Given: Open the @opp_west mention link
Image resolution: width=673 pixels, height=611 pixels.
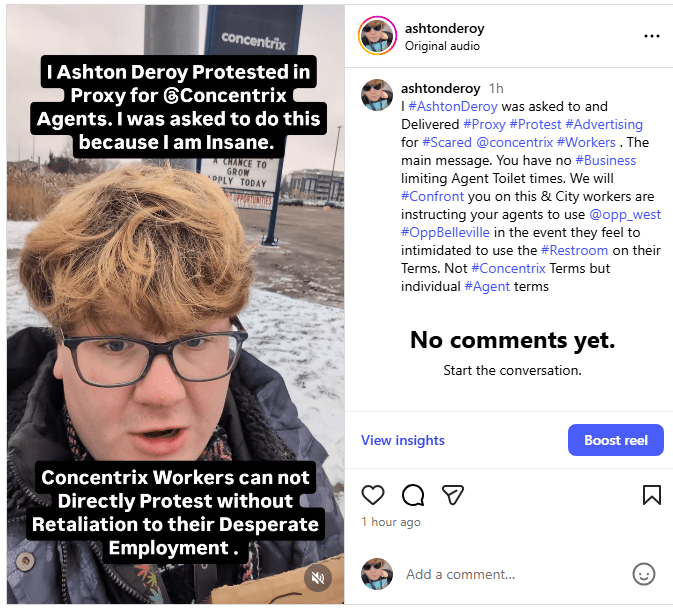Looking at the screenshot, I should click(625, 214).
